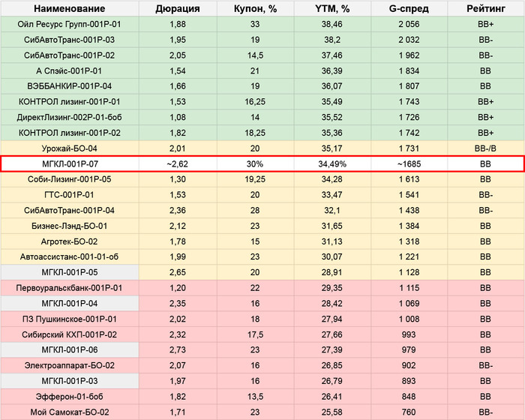
Task: Click duration value '2,65'
Action: (x=178, y=272)
